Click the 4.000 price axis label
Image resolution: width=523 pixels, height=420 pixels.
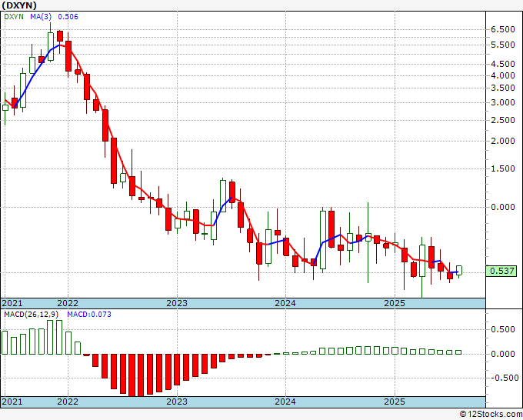pos(503,75)
